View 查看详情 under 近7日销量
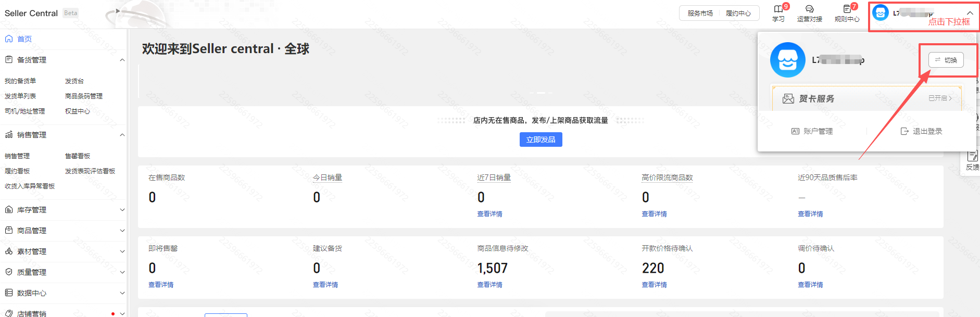Screen dimensions: 980x317 (489, 214)
